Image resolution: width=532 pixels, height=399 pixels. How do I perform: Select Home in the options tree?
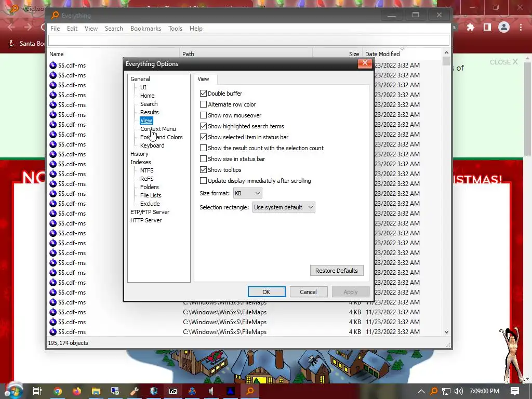[147, 96]
